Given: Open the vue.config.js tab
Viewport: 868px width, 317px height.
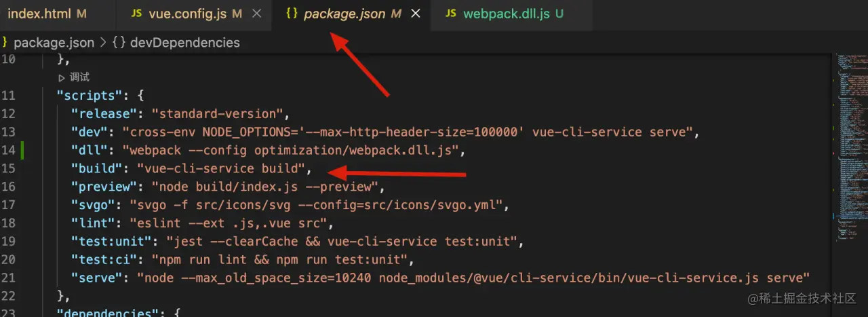Looking at the screenshot, I should [x=189, y=14].
